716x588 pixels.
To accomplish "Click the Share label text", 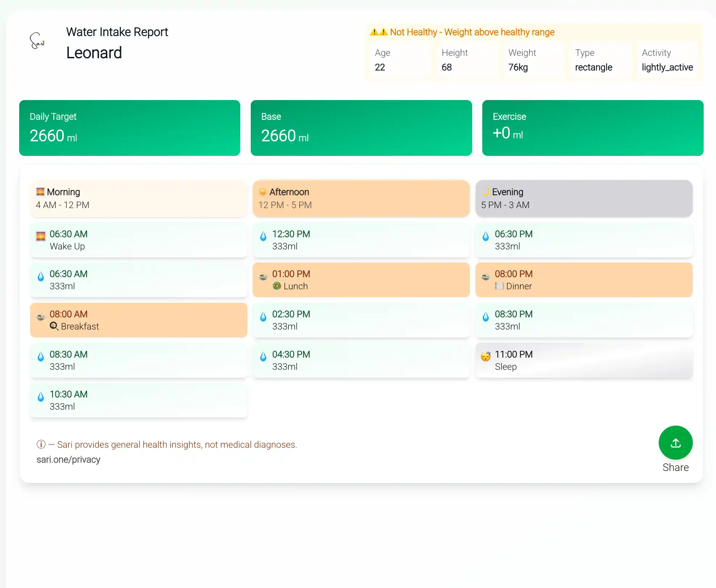I will [675, 468].
